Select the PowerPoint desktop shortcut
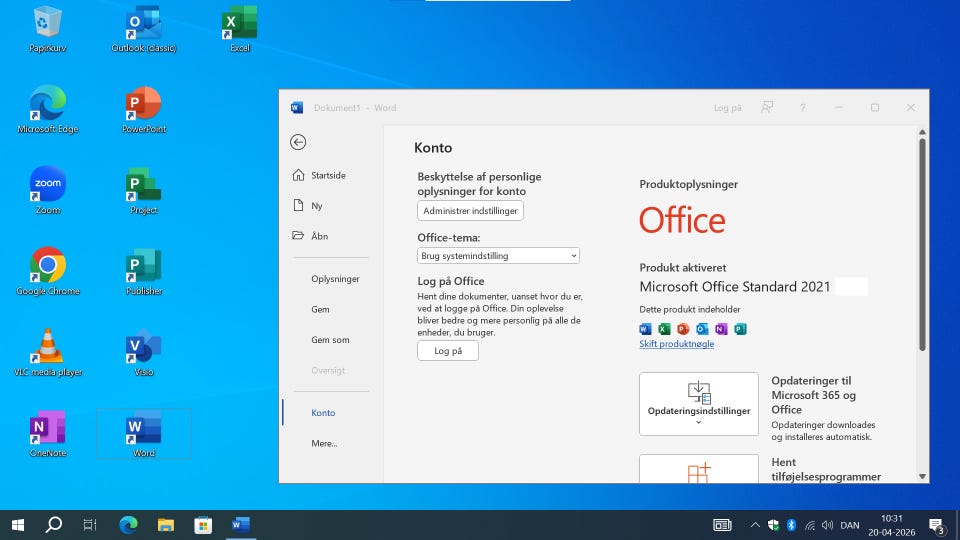This screenshot has width=960, height=540. point(144,110)
